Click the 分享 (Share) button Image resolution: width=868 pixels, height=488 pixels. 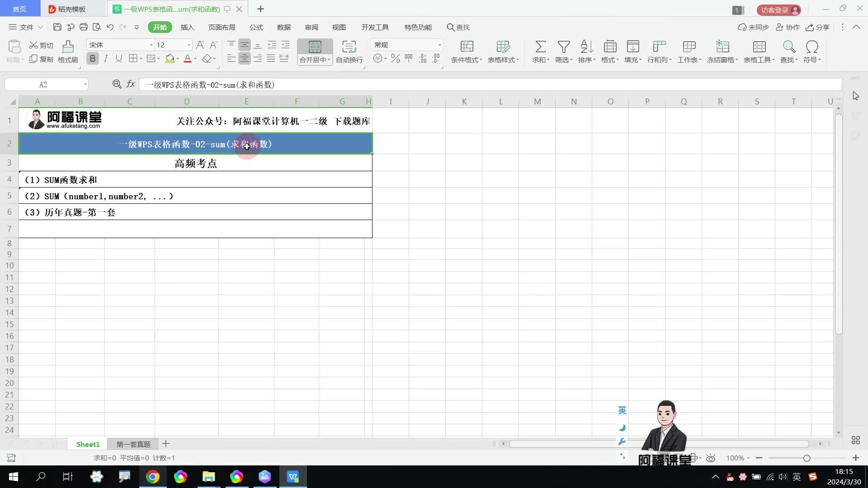coord(818,27)
